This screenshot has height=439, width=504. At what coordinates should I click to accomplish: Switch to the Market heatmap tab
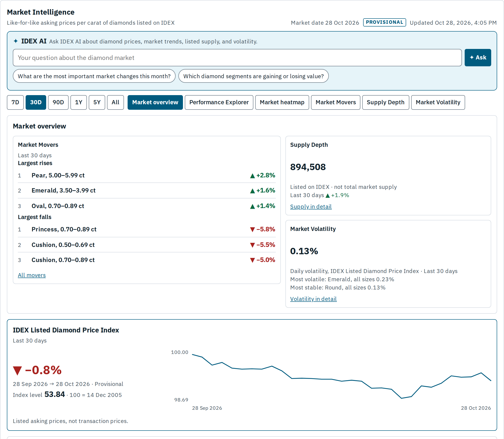(282, 102)
